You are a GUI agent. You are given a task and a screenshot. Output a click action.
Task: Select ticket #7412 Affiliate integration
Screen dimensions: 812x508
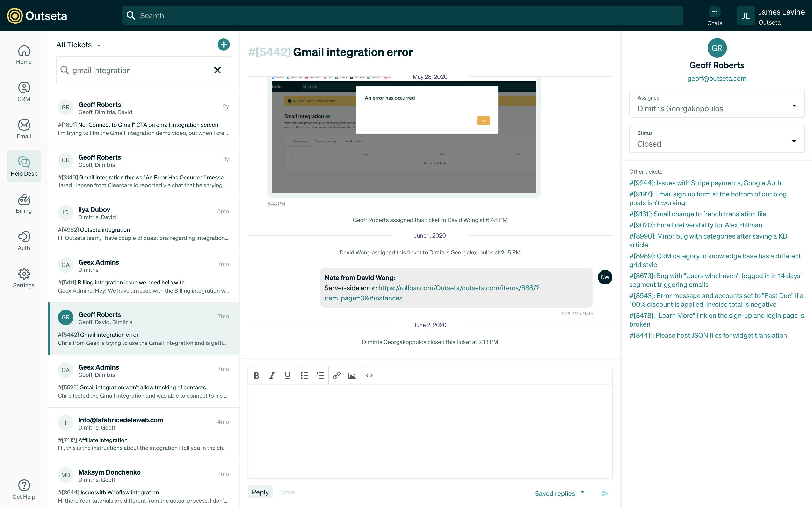[144, 434]
